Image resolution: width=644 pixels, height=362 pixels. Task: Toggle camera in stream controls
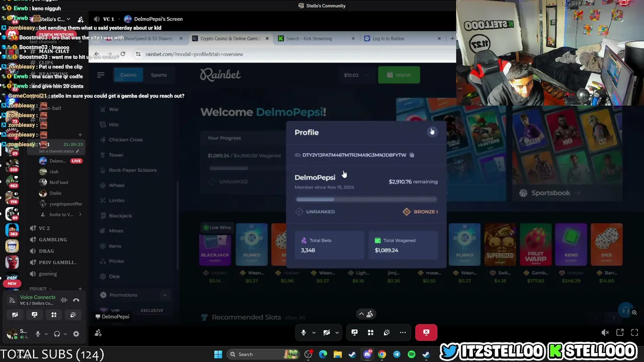click(327, 332)
